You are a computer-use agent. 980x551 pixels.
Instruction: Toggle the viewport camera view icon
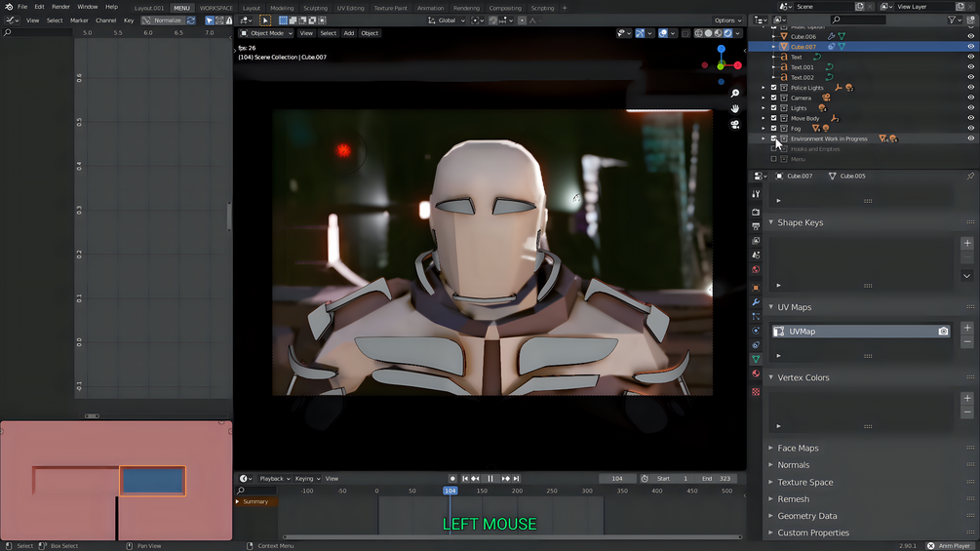pyautogui.click(x=735, y=124)
